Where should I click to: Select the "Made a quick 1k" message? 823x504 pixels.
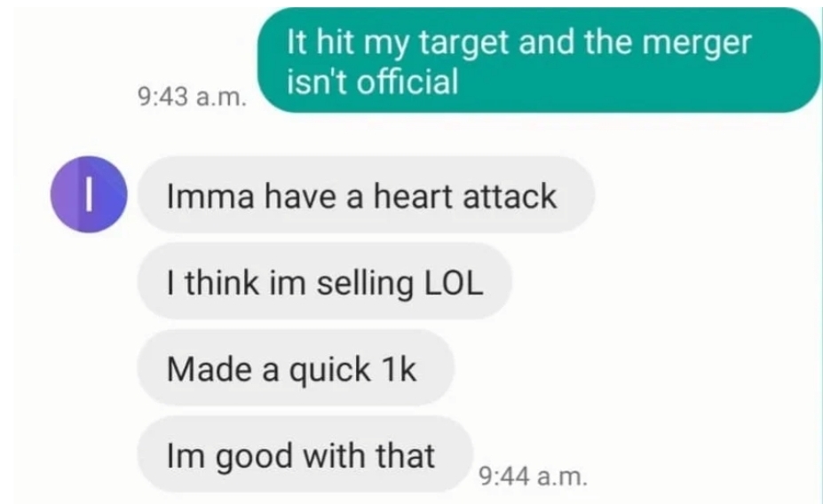coord(296,367)
